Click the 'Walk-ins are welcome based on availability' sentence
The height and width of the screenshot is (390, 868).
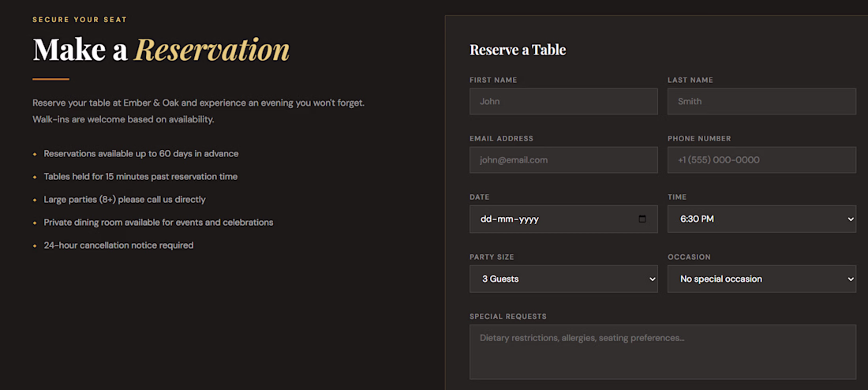click(x=123, y=119)
